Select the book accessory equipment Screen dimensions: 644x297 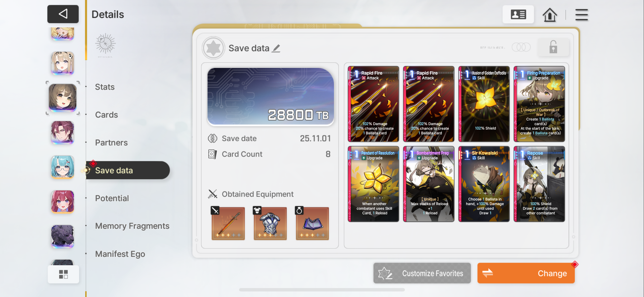[312, 223]
